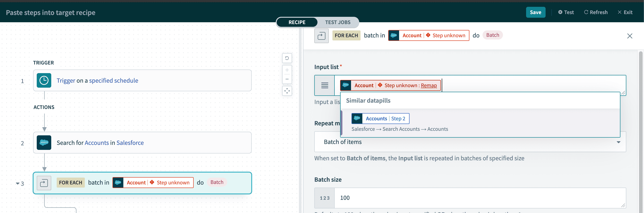
Task: Click the zoom-out minus icon on canvas
Action: (287, 79)
